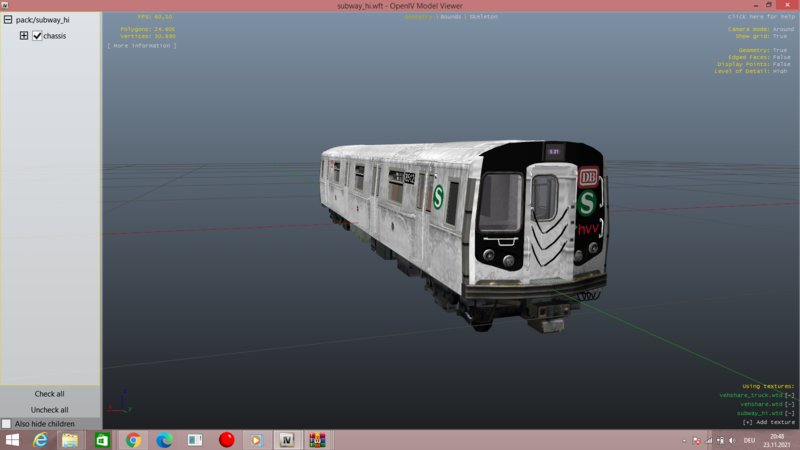Click the OpenIV title bar app icon
This screenshot has width=800, height=450.
coord(5,5)
